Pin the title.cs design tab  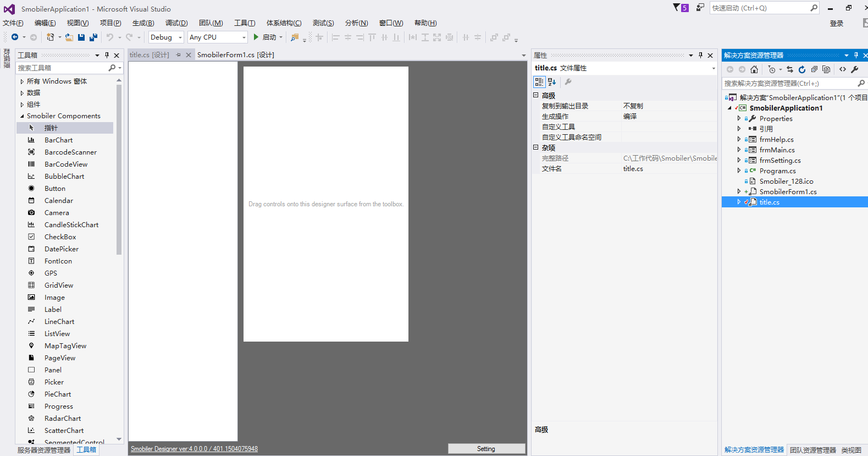[178, 55]
